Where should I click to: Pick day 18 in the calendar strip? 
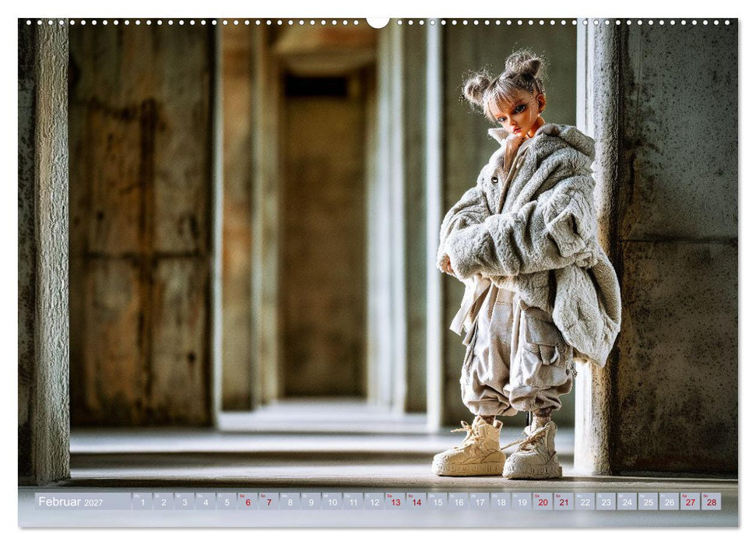501,501
